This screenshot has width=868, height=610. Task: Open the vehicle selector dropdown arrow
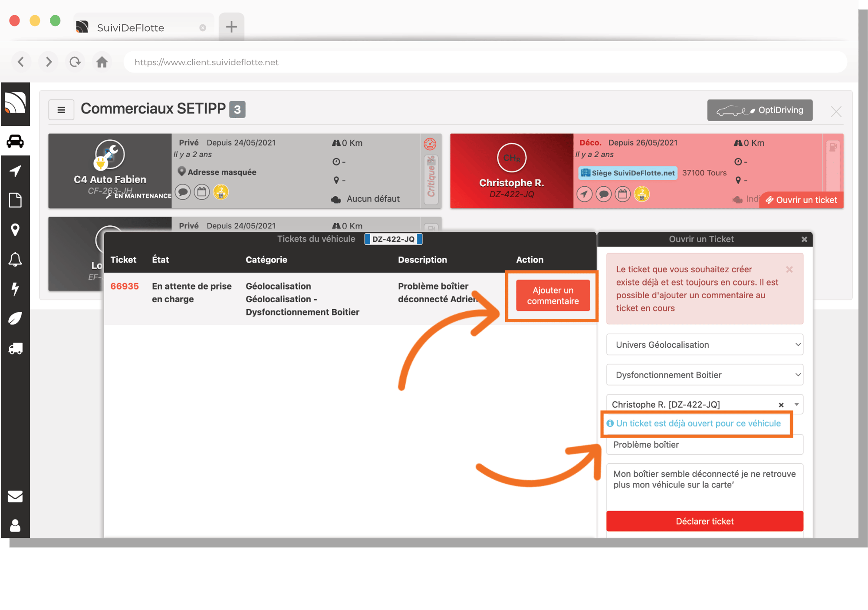796,404
